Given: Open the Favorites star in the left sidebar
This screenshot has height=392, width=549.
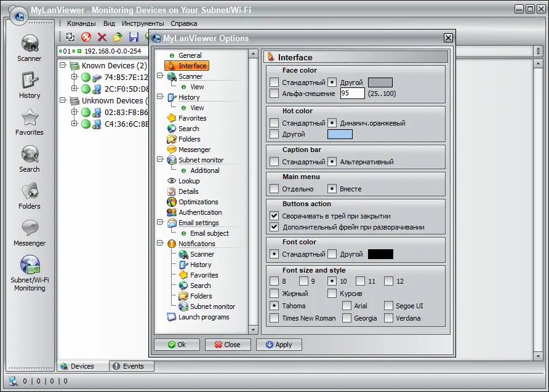Looking at the screenshot, I should click(30, 118).
